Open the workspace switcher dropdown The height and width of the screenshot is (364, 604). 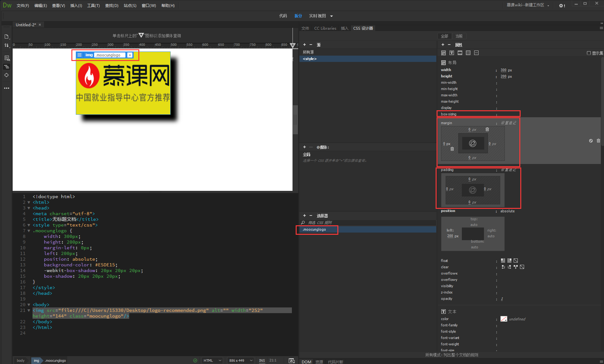[548, 5]
